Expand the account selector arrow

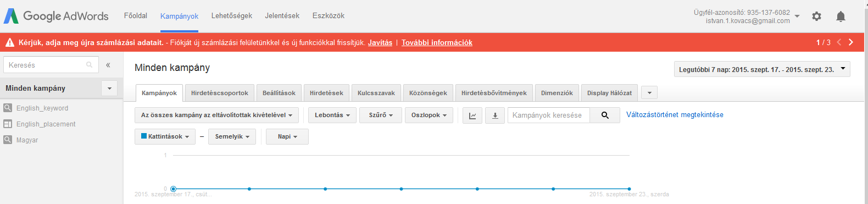click(x=797, y=16)
